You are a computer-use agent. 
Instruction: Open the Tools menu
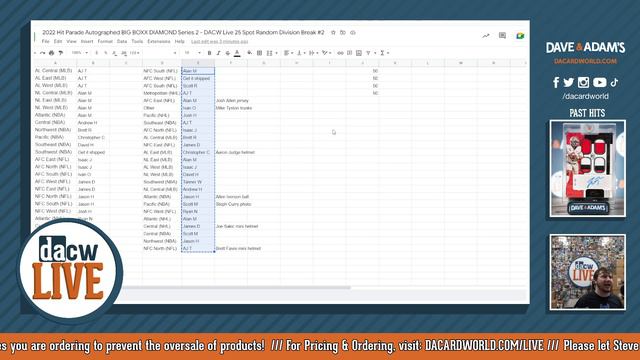point(137,42)
